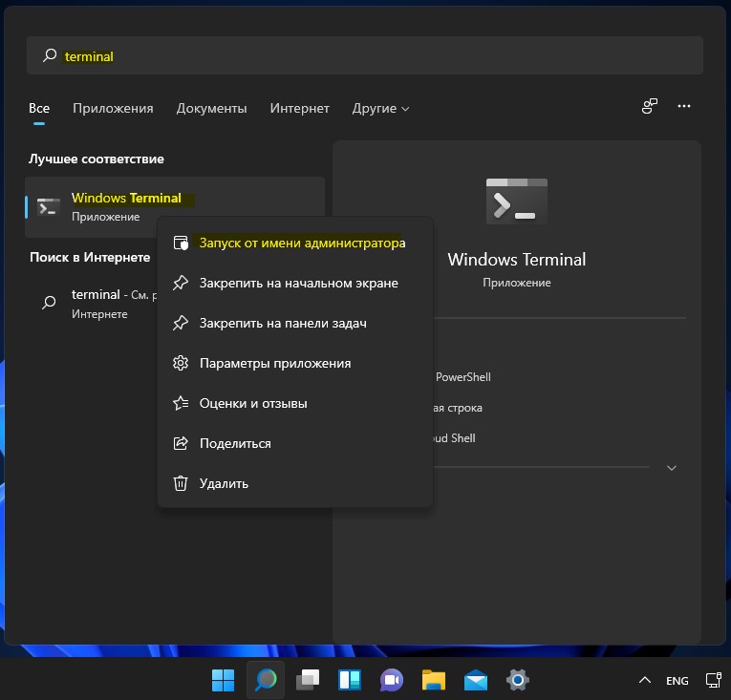
Task: Select Удалить in context menu
Action: (295, 483)
